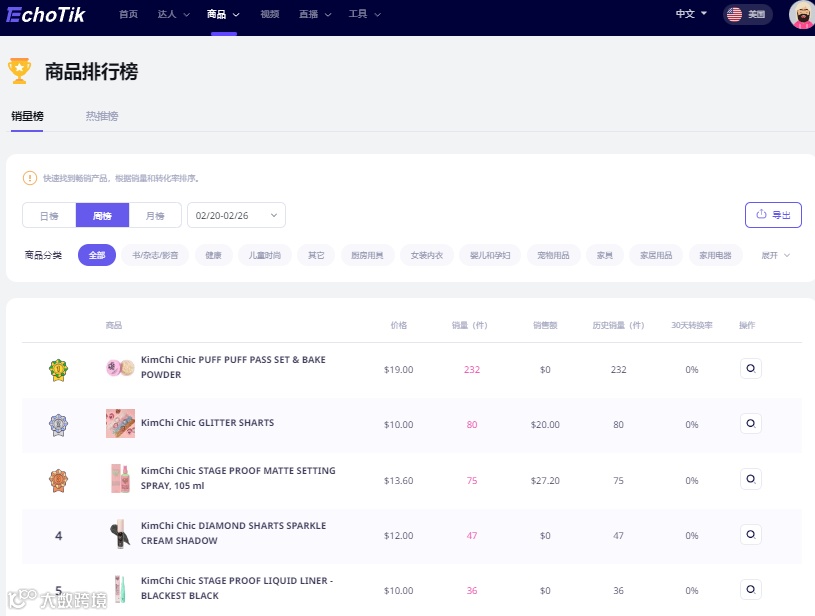Open STAGE PROOF MATTE SETTING SPRAY thumbnail

(x=120, y=478)
